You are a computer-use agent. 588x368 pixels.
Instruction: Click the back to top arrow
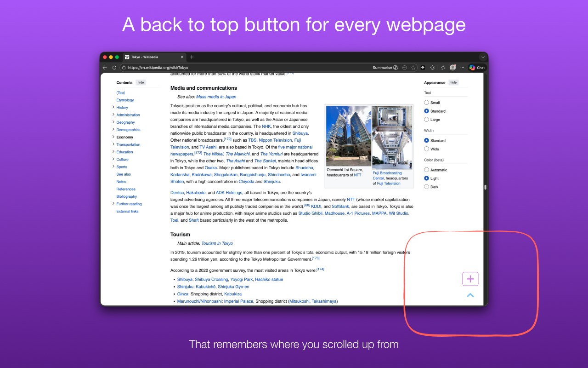pyautogui.click(x=470, y=295)
